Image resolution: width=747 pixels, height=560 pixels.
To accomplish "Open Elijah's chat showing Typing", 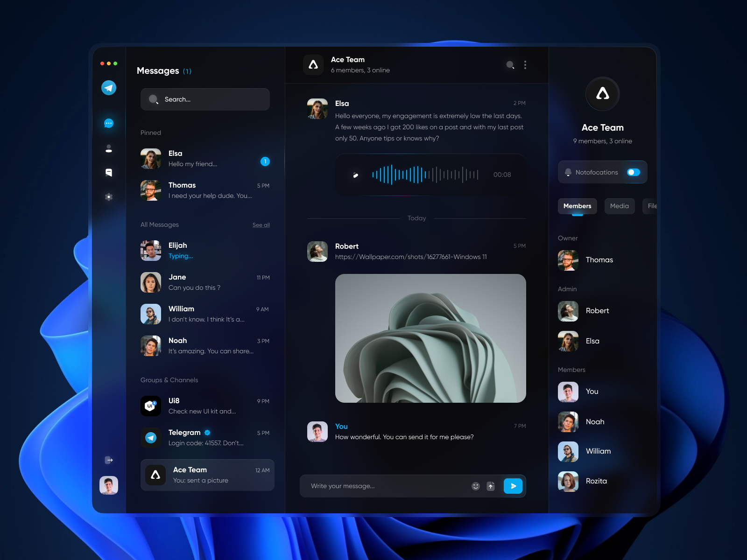I will (205, 251).
